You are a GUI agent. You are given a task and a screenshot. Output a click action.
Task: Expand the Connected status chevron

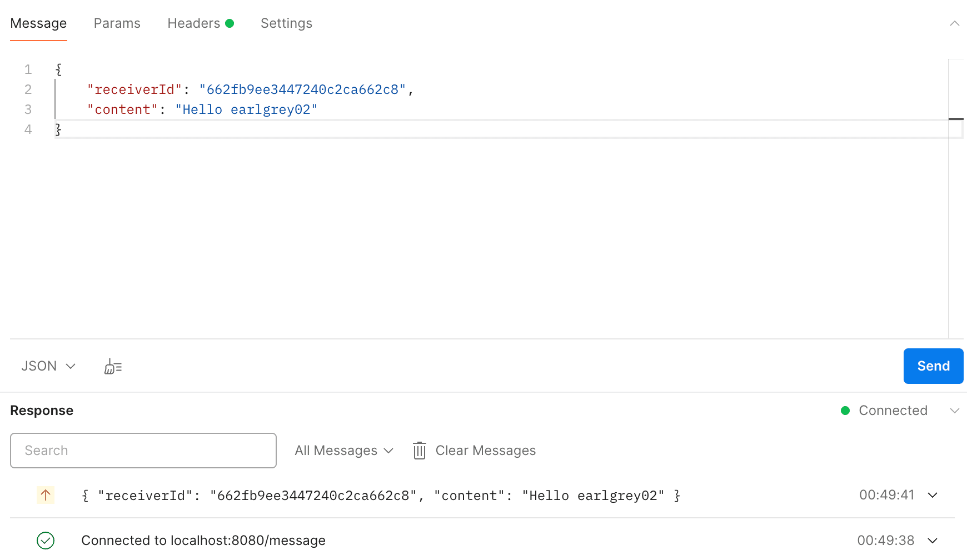(955, 411)
